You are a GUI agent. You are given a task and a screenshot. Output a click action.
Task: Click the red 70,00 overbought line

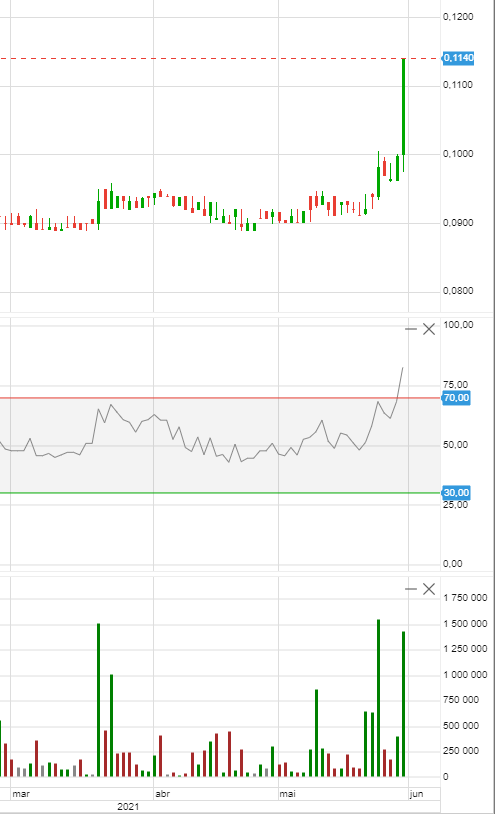point(220,398)
